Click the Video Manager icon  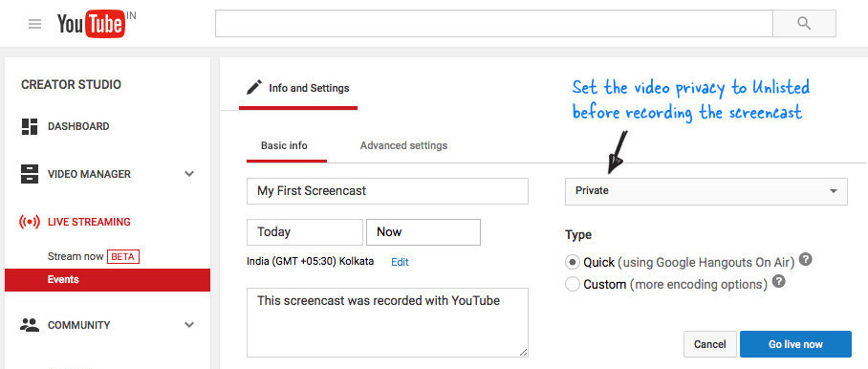[x=30, y=174]
